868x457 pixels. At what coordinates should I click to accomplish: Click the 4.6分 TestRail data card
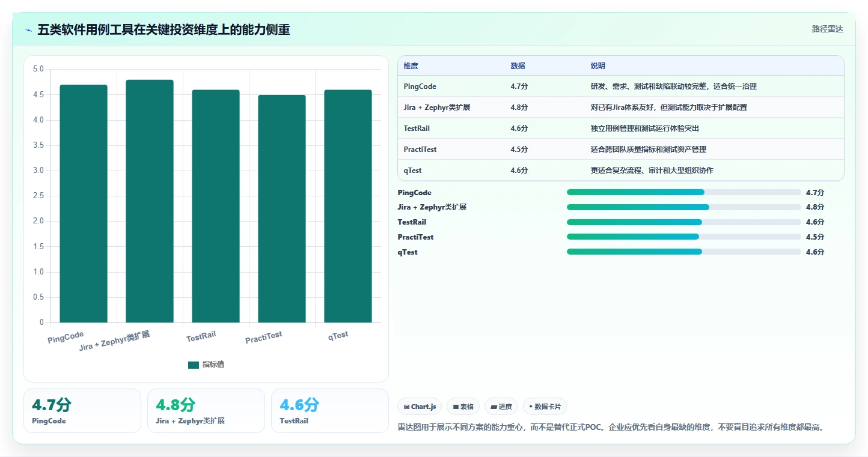[330, 411]
